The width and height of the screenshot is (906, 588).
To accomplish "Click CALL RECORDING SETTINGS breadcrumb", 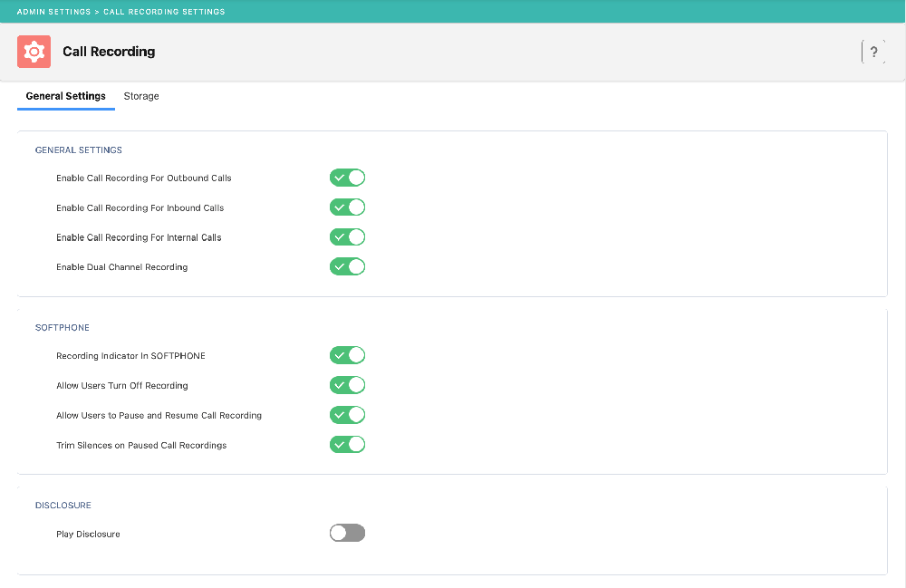I will tap(164, 12).
